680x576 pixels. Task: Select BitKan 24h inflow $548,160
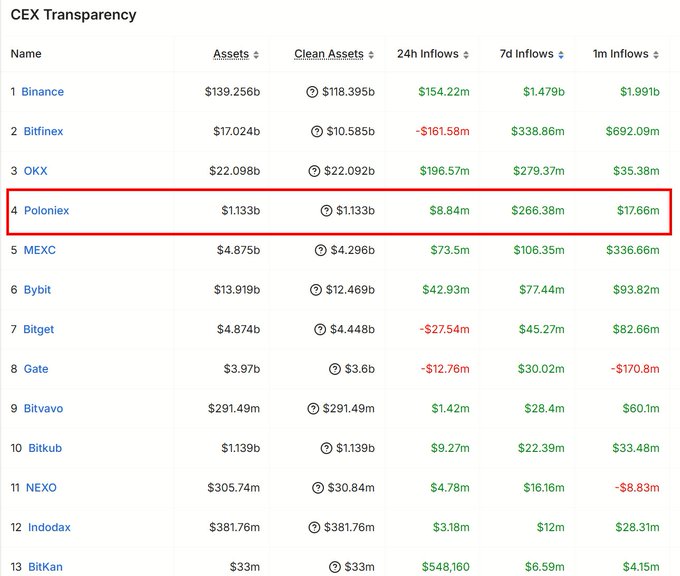(x=446, y=567)
